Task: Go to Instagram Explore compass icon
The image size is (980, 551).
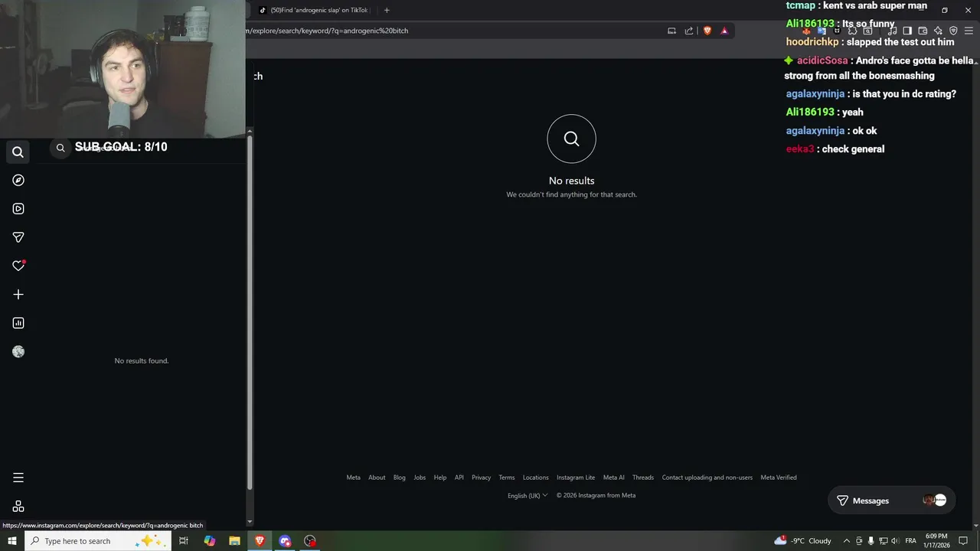Action: click(x=18, y=180)
